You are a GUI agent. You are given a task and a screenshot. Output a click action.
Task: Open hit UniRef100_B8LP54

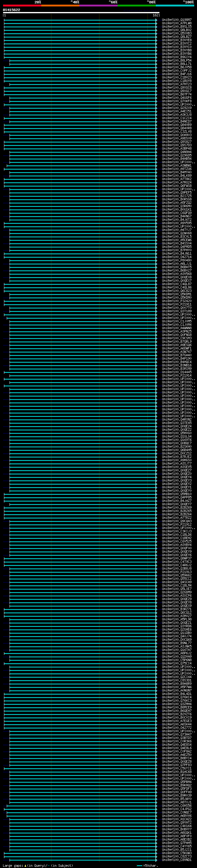tap(176, 61)
